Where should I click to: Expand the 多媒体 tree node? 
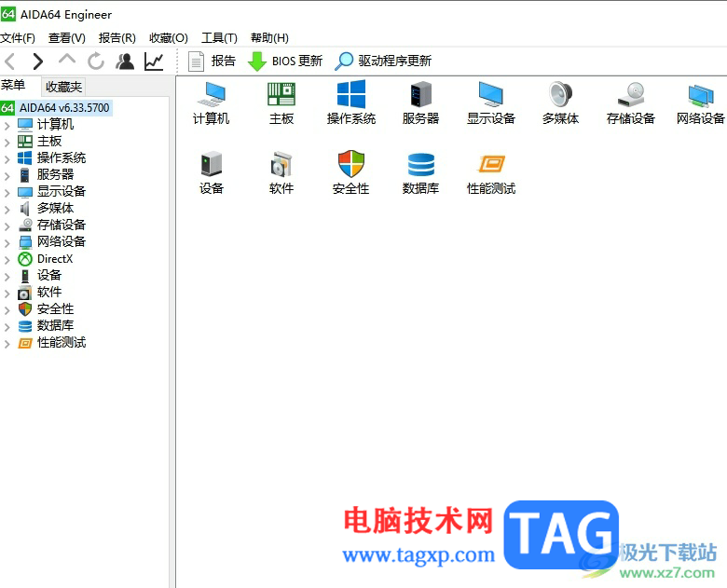(x=7, y=209)
